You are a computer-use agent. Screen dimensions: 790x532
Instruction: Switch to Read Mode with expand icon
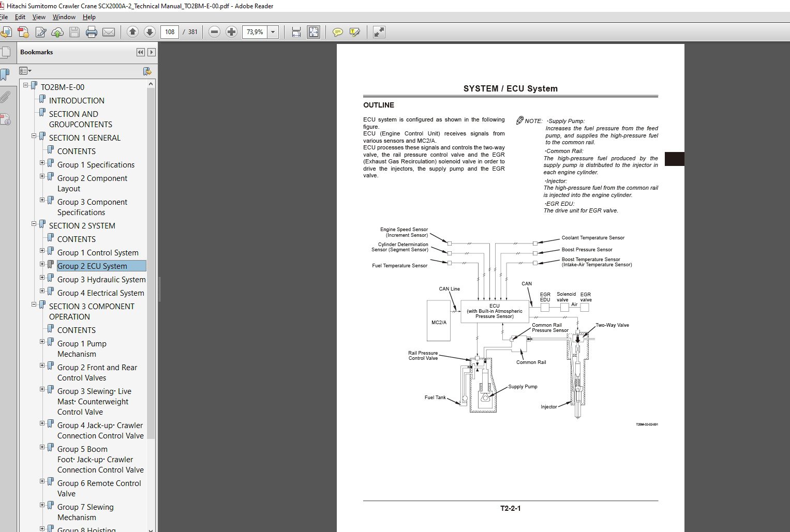point(379,32)
